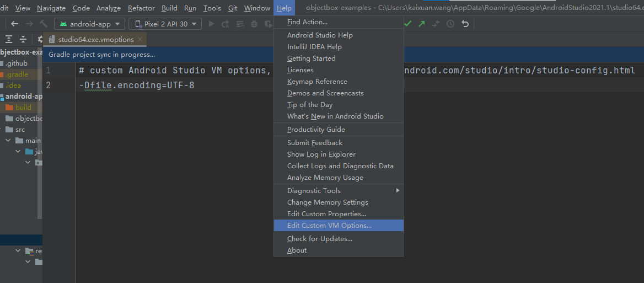Open the Window menu
This screenshot has width=644, height=283.
pyautogui.click(x=257, y=8)
